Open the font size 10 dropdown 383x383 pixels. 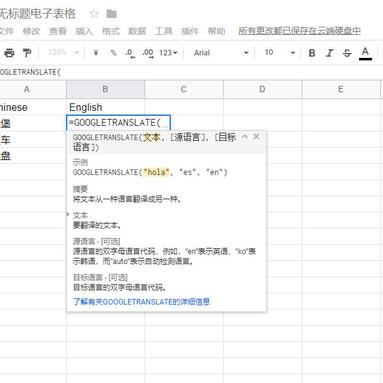(x=280, y=53)
